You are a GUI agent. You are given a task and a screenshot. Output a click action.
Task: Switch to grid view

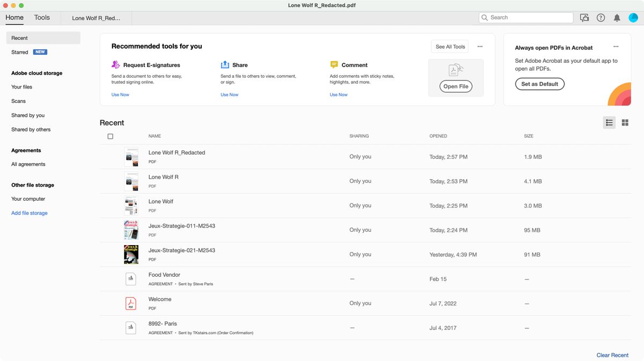coord(625,122)
